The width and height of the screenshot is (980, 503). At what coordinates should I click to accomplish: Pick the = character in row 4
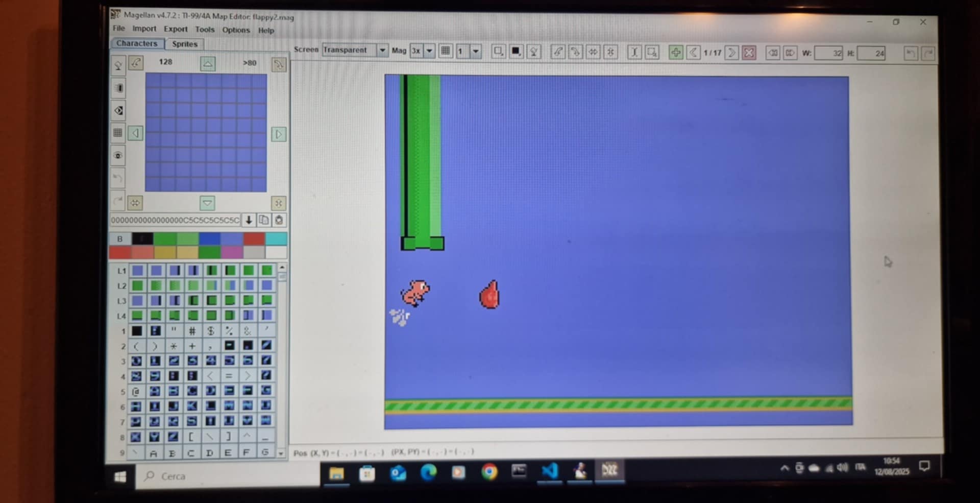pos(229,376)
